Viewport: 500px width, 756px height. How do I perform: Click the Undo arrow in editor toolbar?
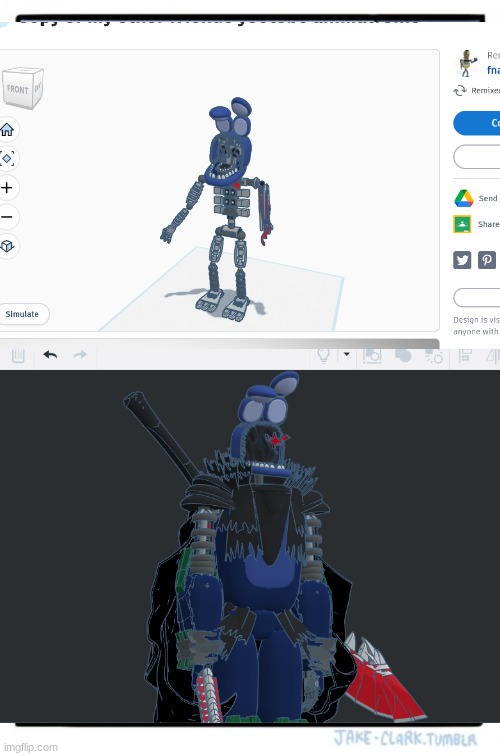[x=50, y=355]
